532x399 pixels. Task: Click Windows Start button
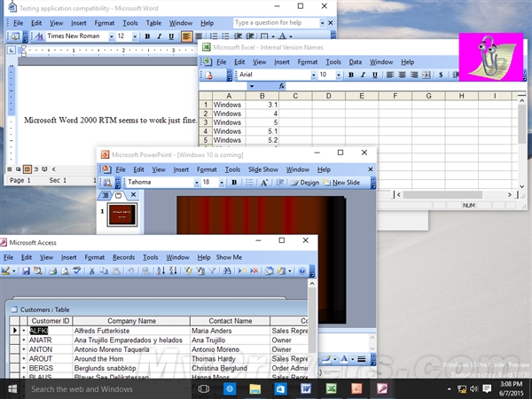coord(12,389)
